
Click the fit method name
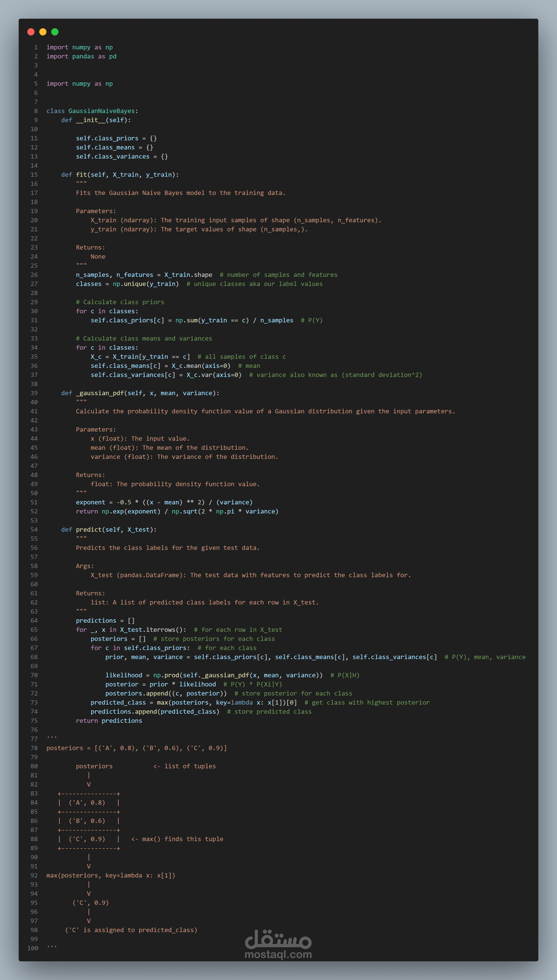click(x=81, y=174)
